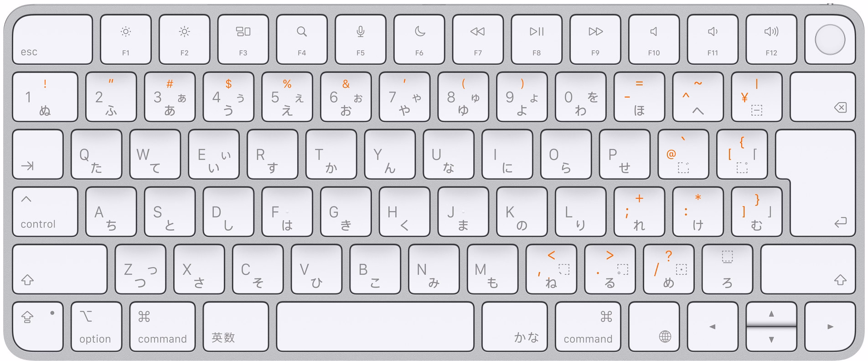This screenshot has height=361, width=868.
Task: Click the かな key
Action: 515,326
